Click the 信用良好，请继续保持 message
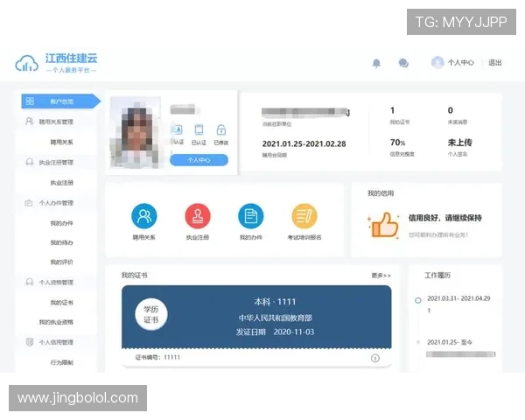525x420 pixels. 445,218
